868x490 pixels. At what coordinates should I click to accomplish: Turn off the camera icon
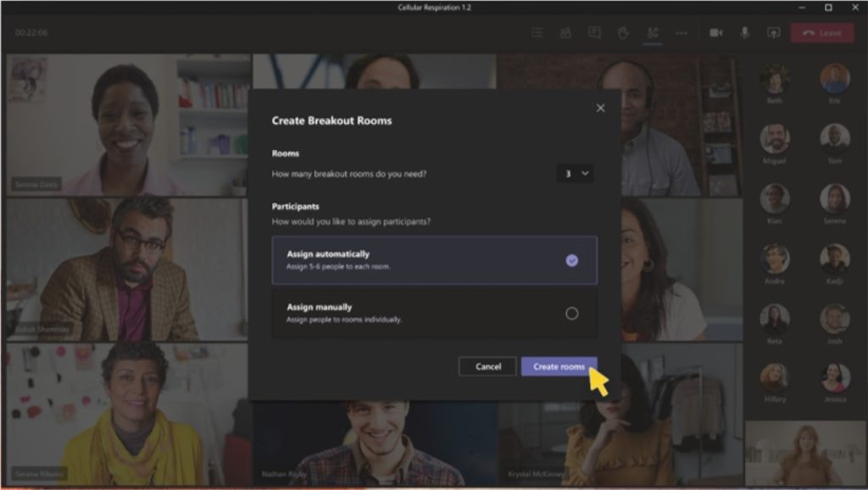coord(715,32)
